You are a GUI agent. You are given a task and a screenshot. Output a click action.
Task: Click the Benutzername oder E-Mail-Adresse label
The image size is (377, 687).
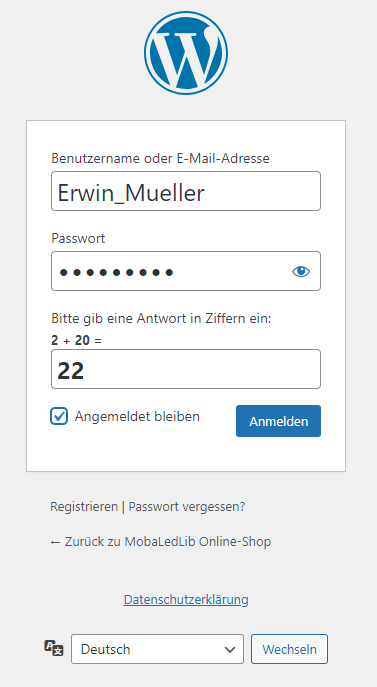pyautogui.click(x=160, y=158)
